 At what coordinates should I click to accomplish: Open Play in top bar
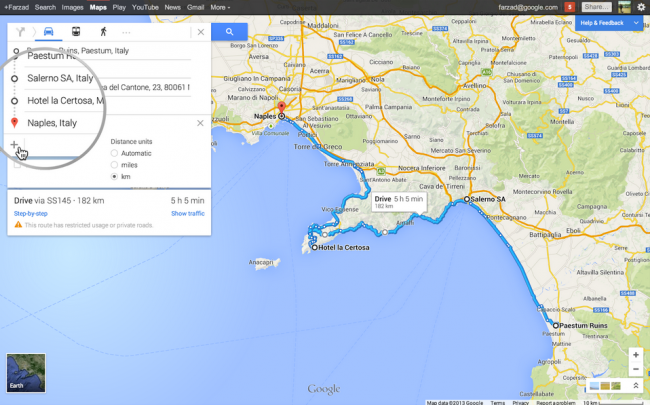click(119, 7)
